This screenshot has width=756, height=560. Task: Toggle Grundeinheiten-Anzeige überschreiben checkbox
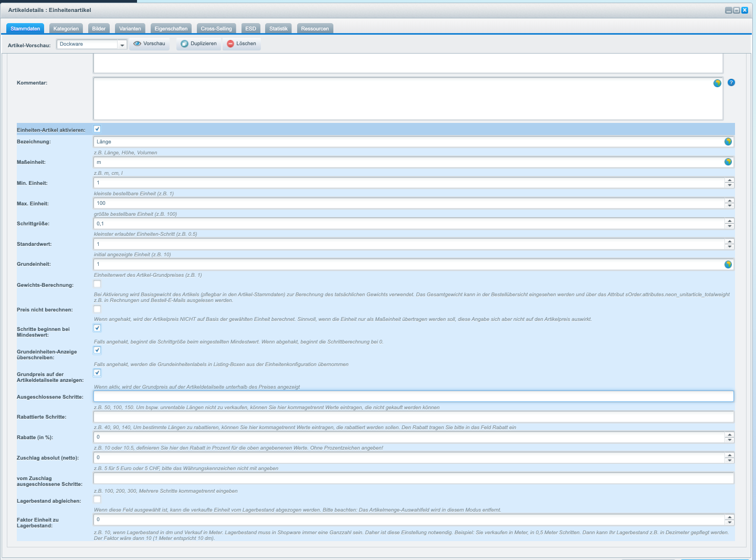point(97,350)
